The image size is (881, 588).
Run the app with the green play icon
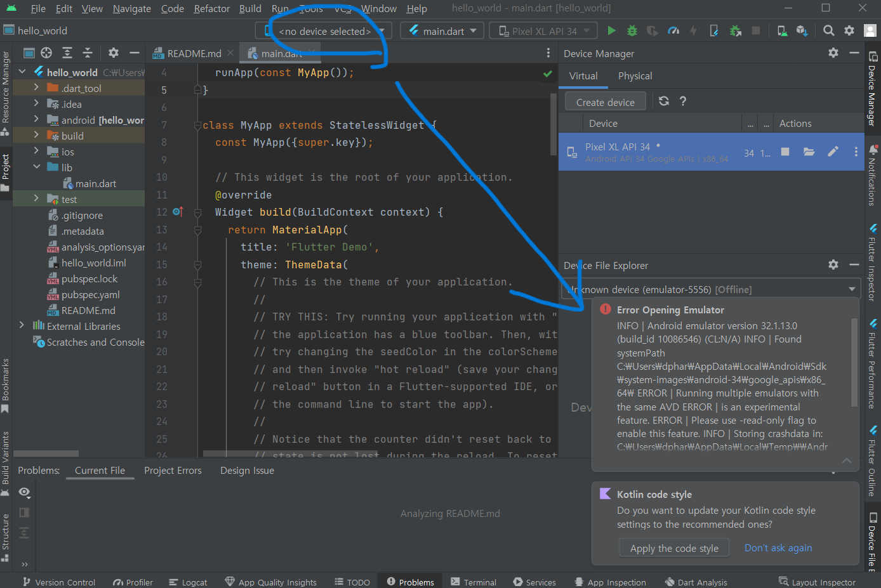coord(611,30)
